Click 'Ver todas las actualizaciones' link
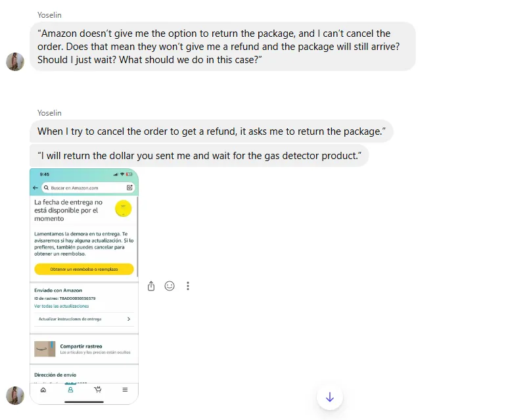Image resolution: width=529 pixels, height=420 pixels. click(x=61, y=306)
